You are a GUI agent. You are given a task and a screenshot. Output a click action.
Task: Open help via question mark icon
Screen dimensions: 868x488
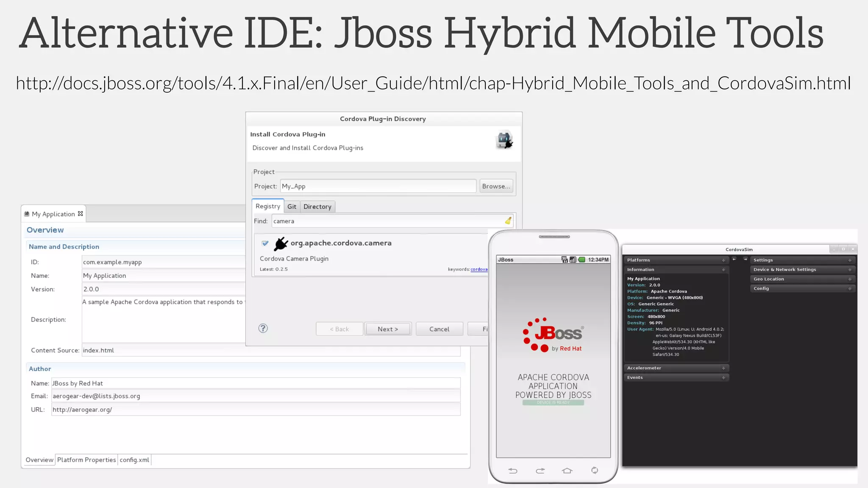263,328
